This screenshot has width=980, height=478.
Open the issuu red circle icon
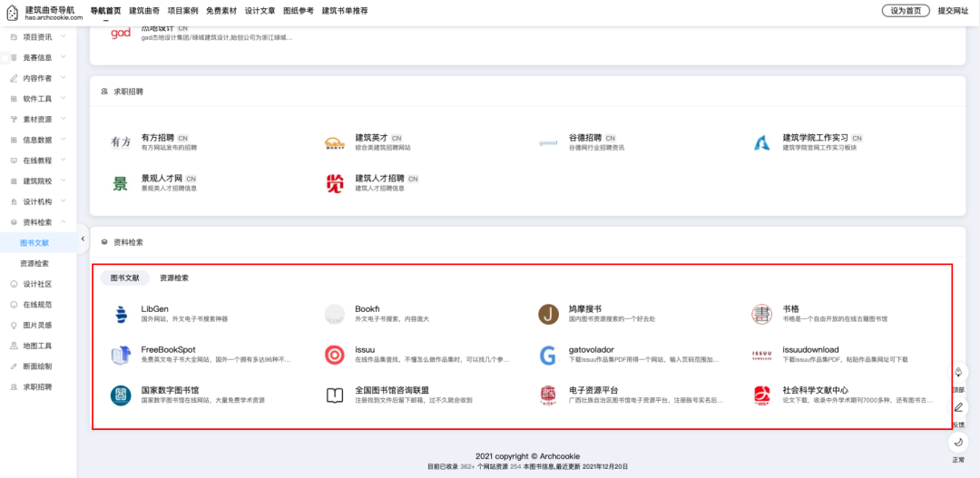point(335,355)
